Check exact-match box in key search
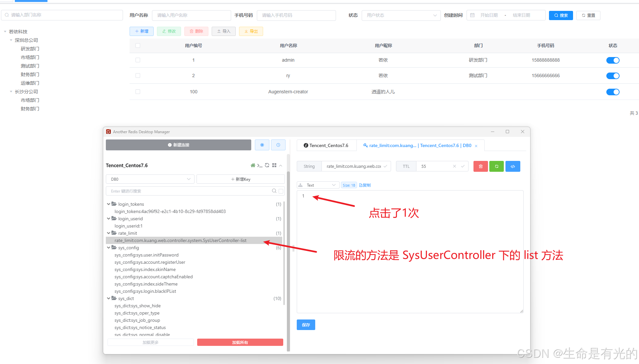 [281, 191]
